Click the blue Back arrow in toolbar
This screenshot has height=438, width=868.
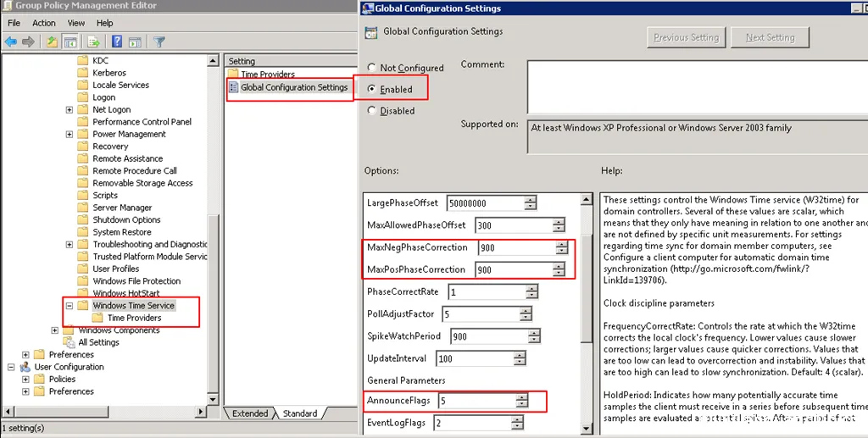point(10,42)
